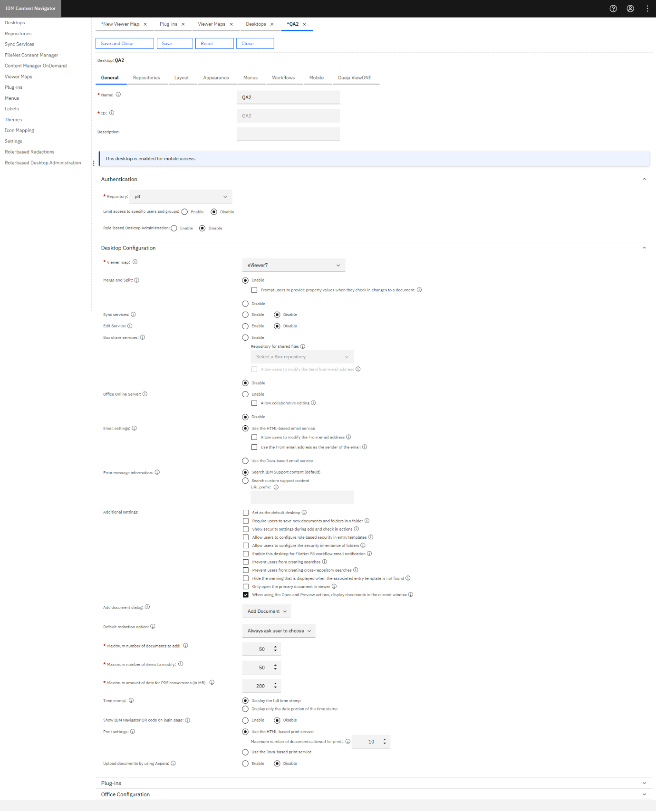This screenshot has height=812, width=656.
Task: Click info icon next to Name field
Action: 118,95
